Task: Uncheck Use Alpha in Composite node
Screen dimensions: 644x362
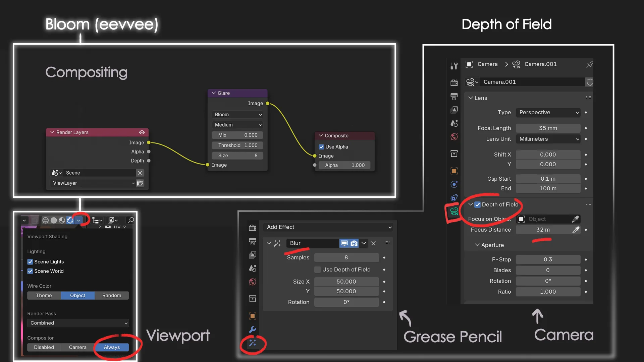Action: (321, 147)
